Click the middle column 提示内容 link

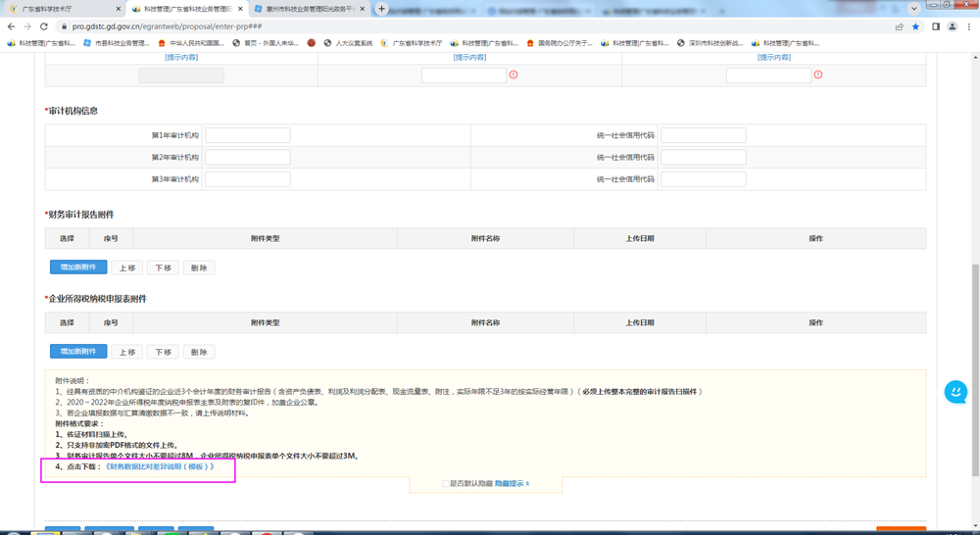coord(469,57)
